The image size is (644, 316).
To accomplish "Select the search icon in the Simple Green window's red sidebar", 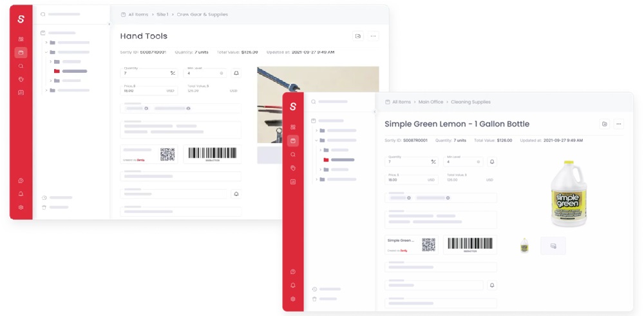I will (x=293, y=155).
